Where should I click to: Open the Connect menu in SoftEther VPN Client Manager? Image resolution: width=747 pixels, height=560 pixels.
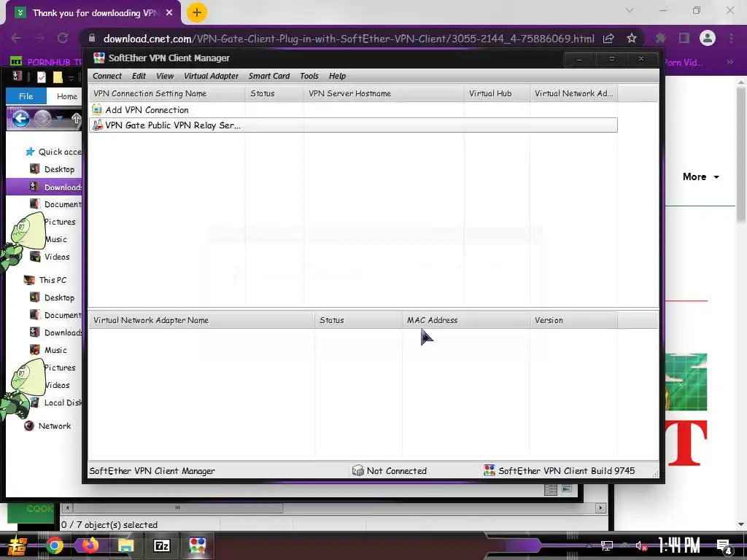coord(107,76)
